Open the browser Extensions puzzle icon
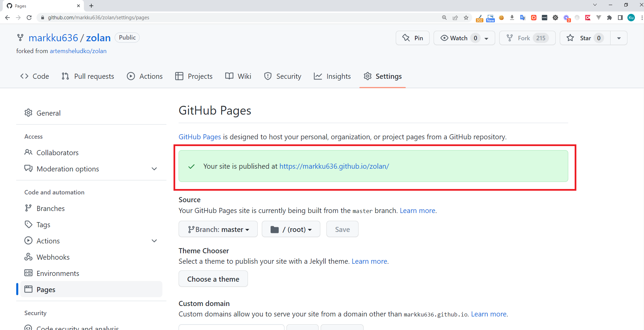This screenshot has width=644, height=330. pyautogui.click(x=609, y=18)
